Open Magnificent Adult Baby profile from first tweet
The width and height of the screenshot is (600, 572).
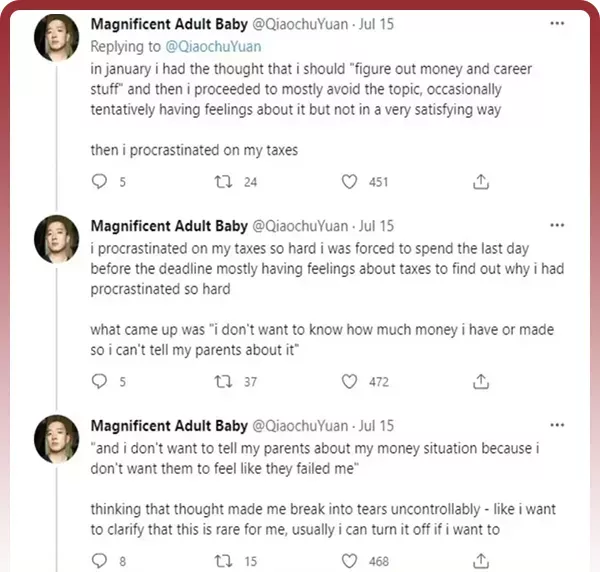click(x=168, y=25)
